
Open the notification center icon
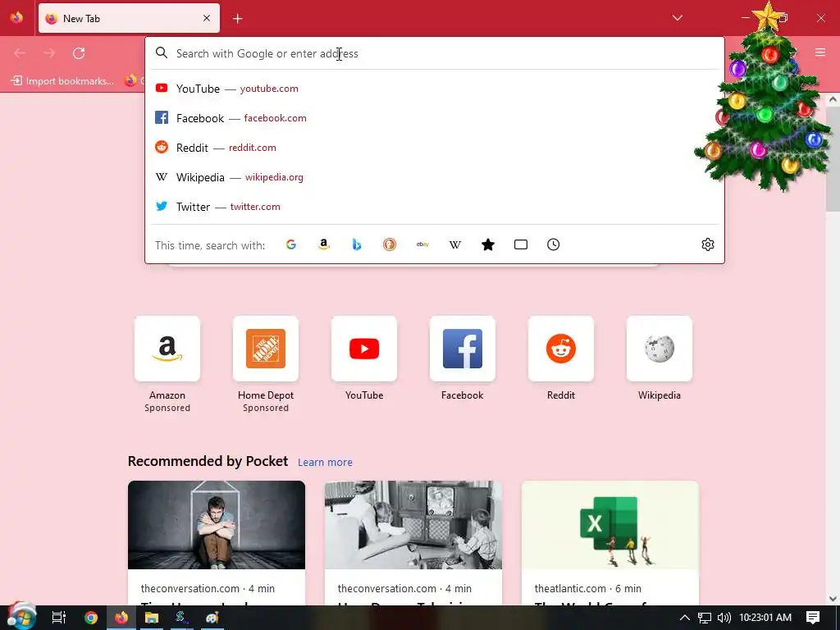[813, 618]
